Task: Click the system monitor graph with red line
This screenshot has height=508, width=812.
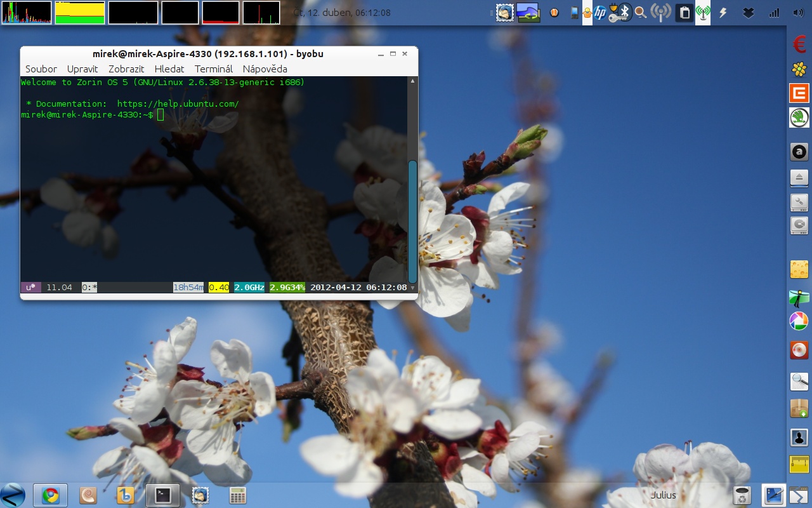Action: [221, 13]
